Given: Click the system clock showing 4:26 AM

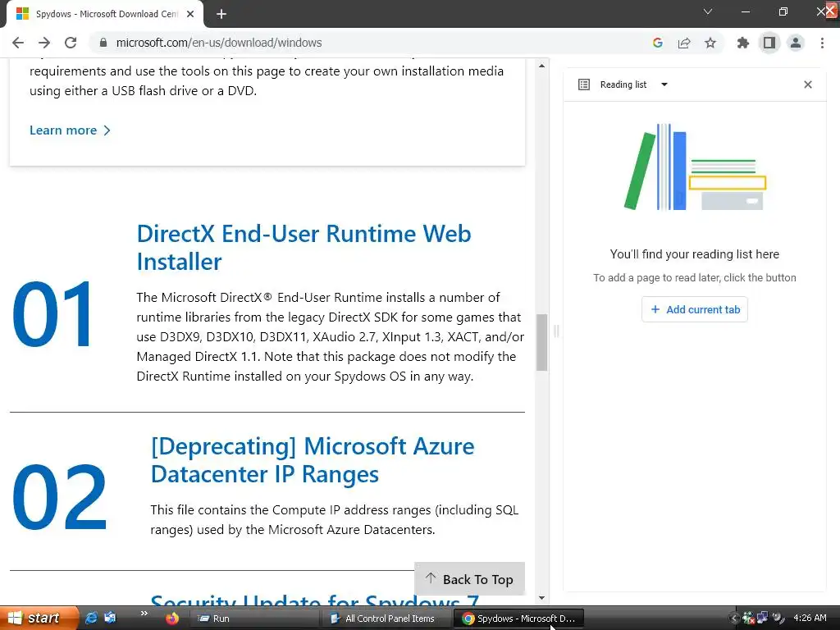Looking at the screenshot, I should tap(810, 619).
